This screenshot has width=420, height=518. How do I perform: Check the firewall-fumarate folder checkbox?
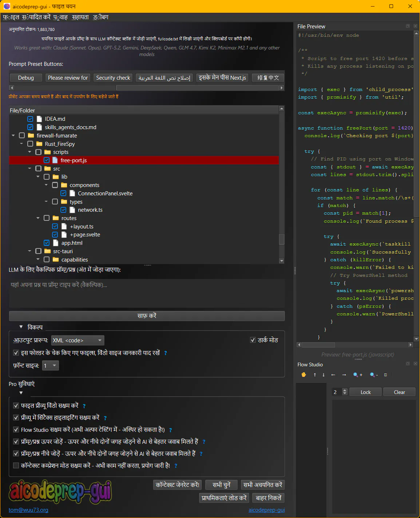[22, 135]
